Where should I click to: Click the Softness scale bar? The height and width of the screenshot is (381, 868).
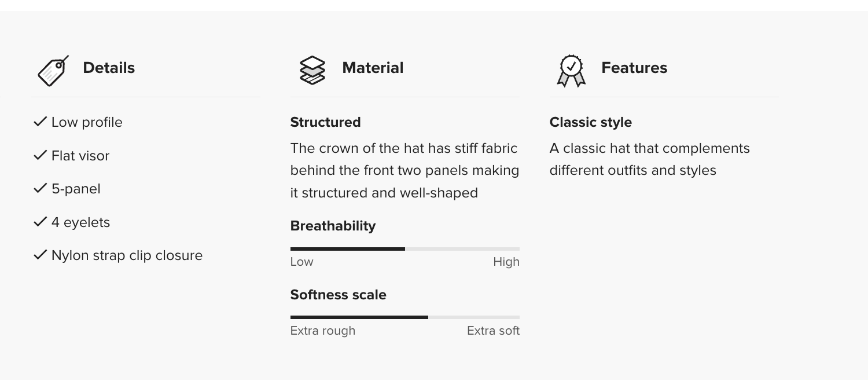[404, 317]
